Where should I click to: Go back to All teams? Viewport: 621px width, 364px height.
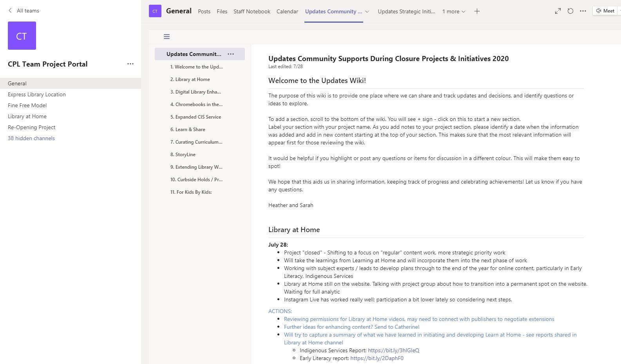click(x=24, y=11)
